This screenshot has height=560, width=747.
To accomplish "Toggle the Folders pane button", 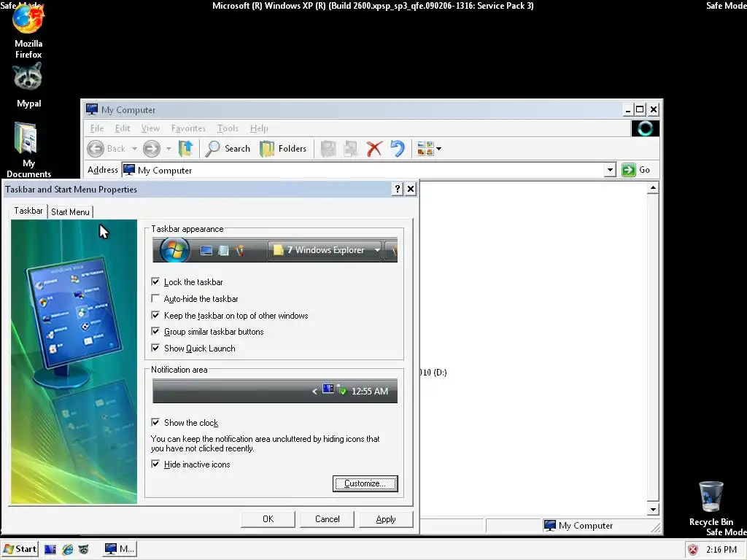I will tap(283, 149).
